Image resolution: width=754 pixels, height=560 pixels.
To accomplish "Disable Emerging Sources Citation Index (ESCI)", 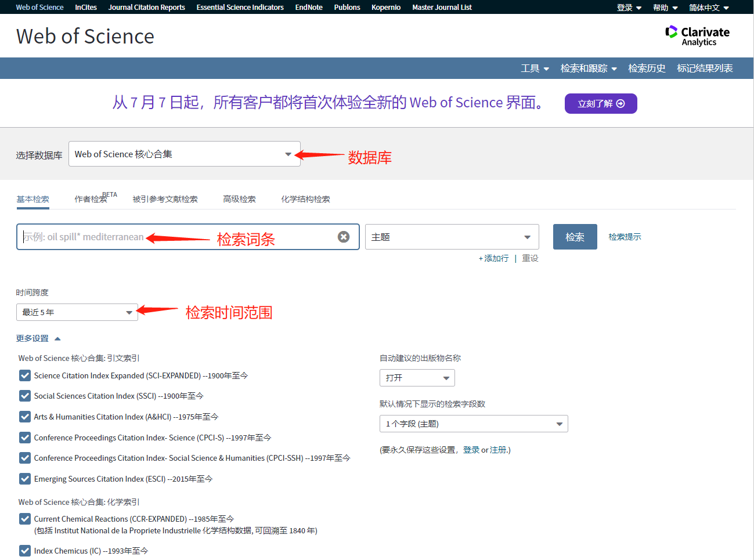I will pyautogui.click(x=25, y=479).
